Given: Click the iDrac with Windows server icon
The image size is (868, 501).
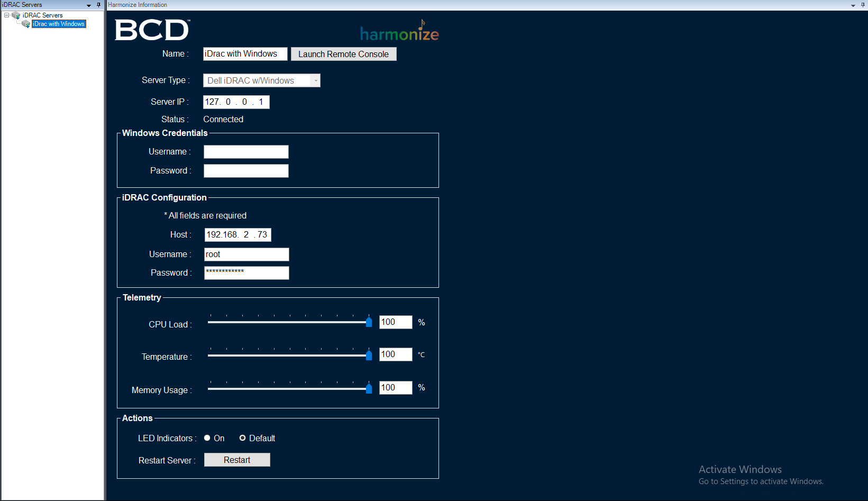Looking at the screenshot, I should click(26, 24).
